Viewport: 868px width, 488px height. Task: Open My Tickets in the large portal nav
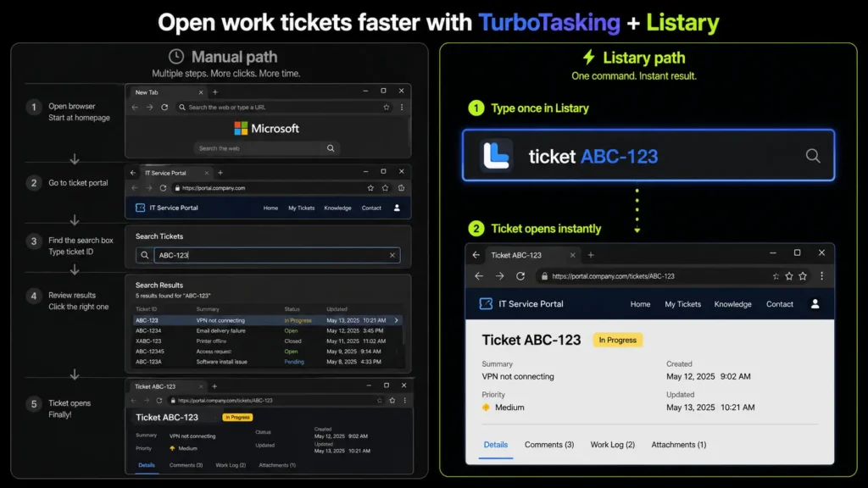click(682, 304)
